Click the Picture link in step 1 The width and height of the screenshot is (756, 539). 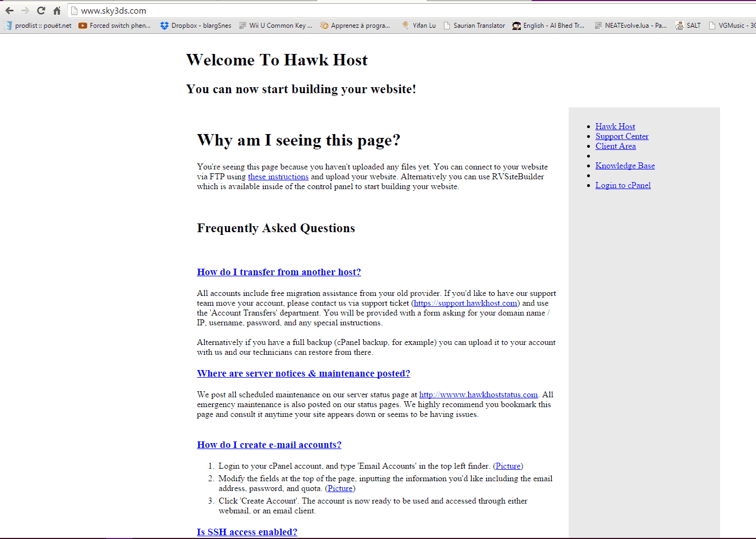tap(508, 466)
